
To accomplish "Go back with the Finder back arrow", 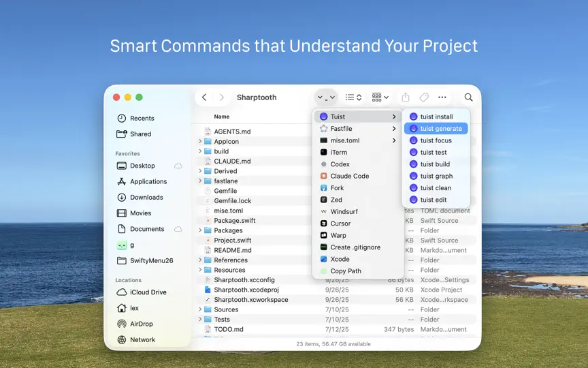I will point(204,97).
